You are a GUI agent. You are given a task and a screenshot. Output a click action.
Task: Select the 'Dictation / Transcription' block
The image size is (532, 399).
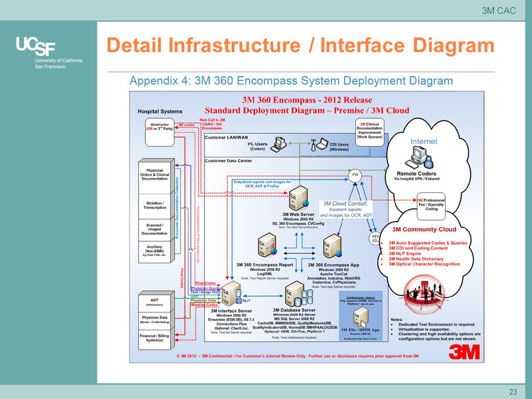tap(155, 206)
